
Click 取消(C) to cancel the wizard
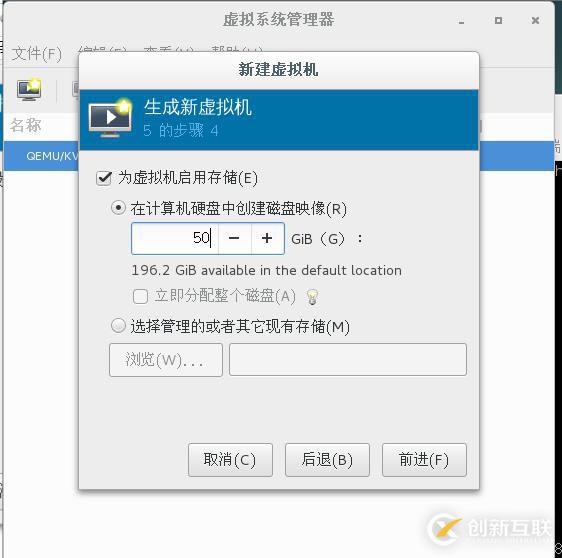tap(230, 460)
